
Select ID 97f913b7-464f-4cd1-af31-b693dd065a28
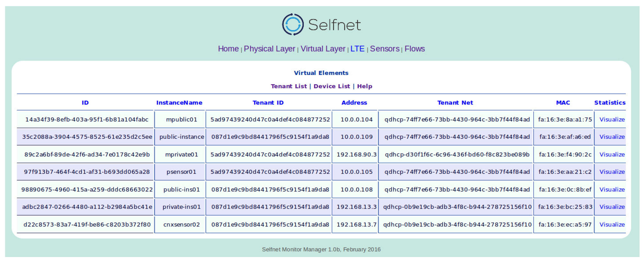point(87,172)
